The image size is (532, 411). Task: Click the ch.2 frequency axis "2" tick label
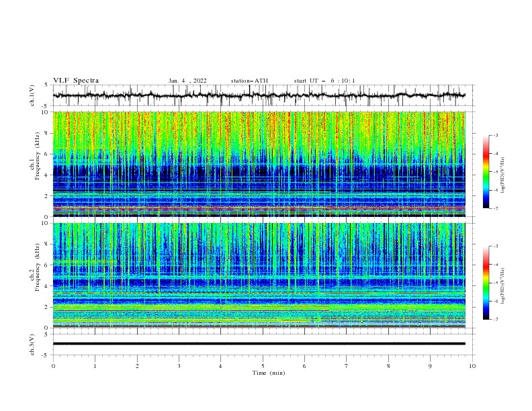pos(48,307)
